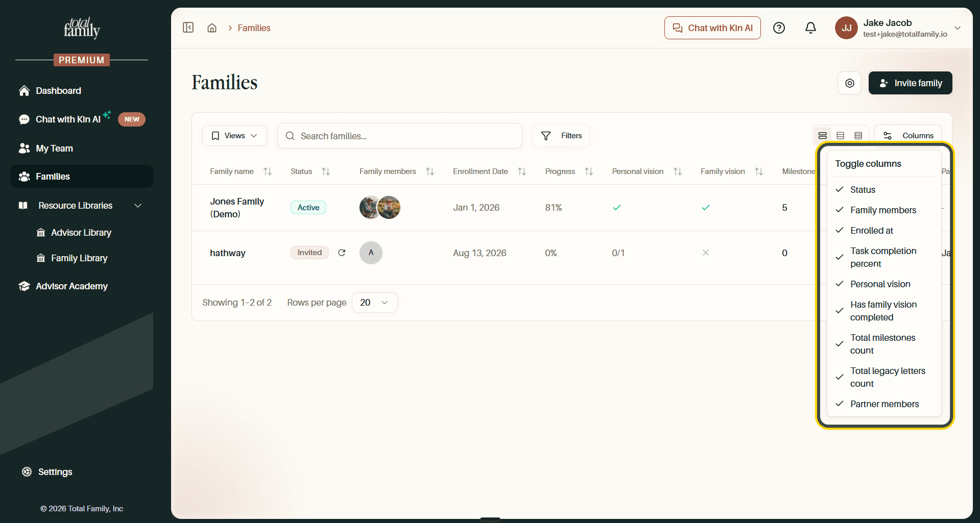Switch to compact row density view
Image resolution: width=980 pixels, height=523 pixels.
[x=858, y=136]
